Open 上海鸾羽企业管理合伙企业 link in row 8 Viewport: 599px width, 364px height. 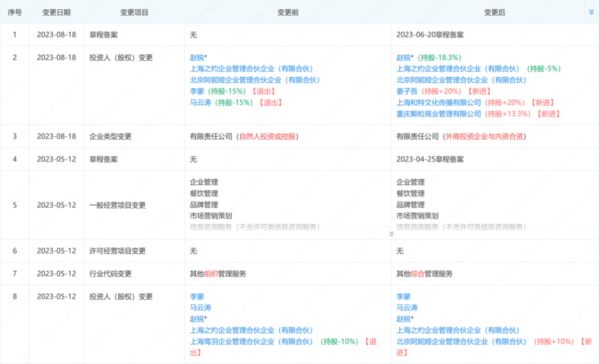251,342
